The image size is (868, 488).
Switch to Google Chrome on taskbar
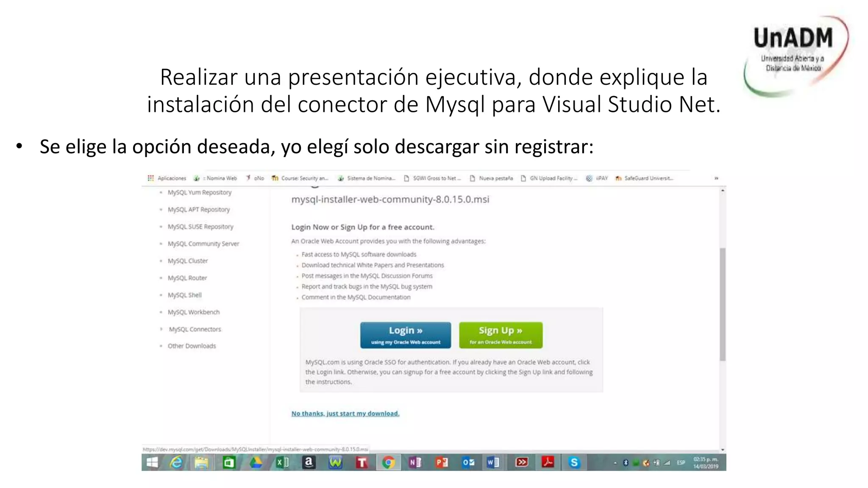(x=388, y=463)
